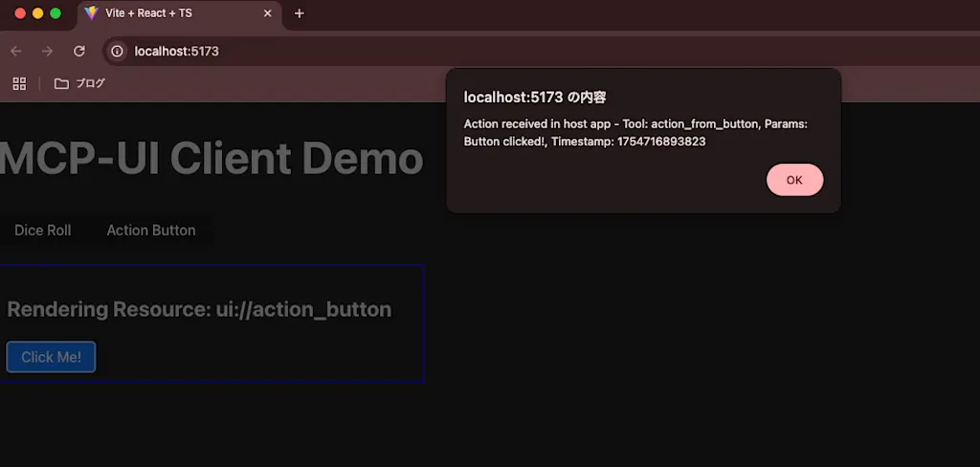Open the site information icon beside the URL
This screenshot has height=467, width=980.
coord(117,52)
